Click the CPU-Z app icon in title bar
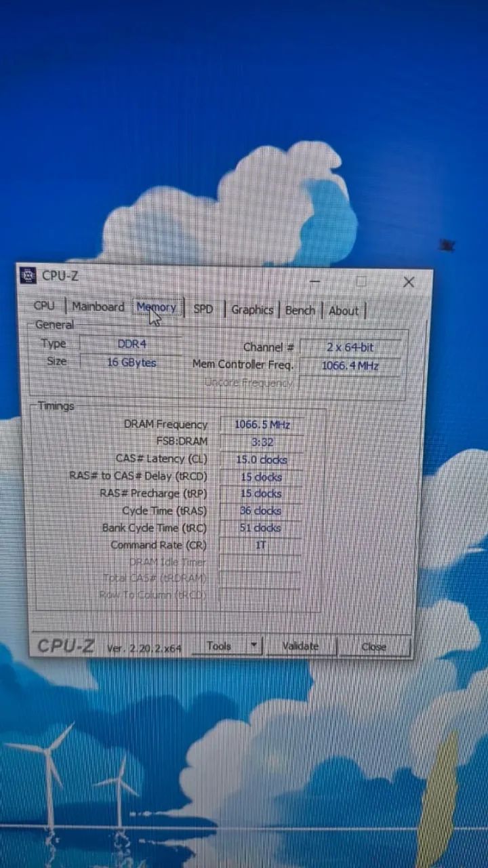Image resolution: width=488 pixels, height=868 pixels. pyautogui.click(x=28, y=275)
